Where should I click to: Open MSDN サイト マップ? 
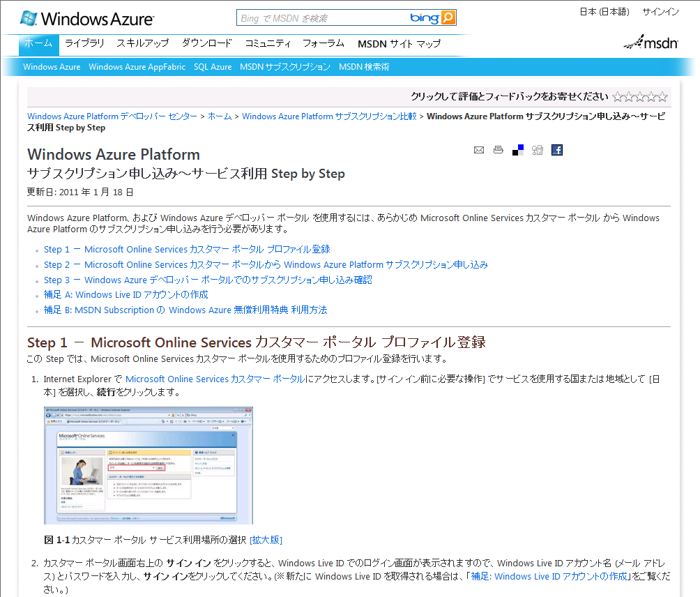coord(399,44)
